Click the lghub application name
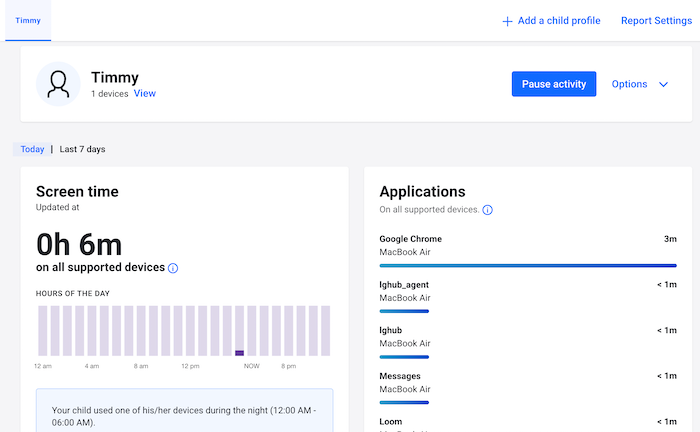The image size is (700, 432). point(391,330)
